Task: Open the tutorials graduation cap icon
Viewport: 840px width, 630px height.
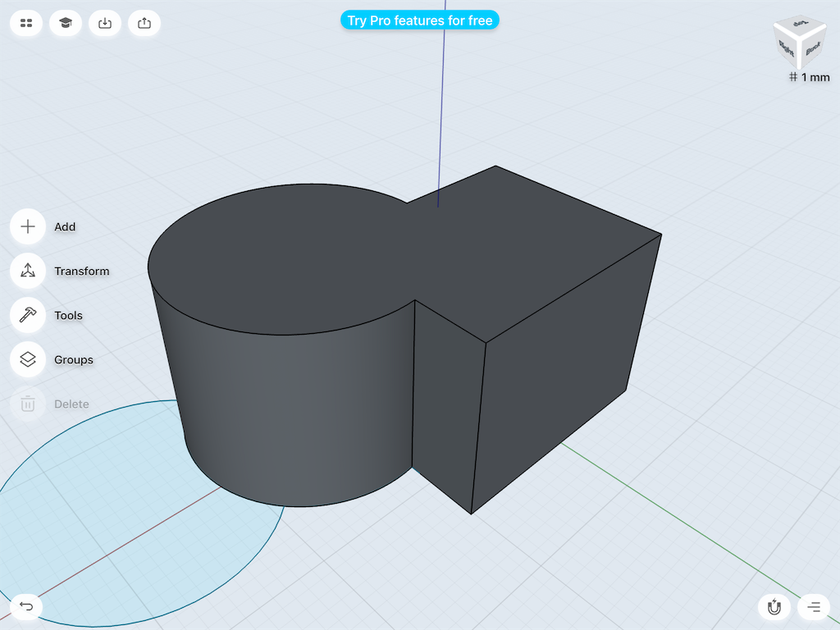Action: click(x=66, y=23)
